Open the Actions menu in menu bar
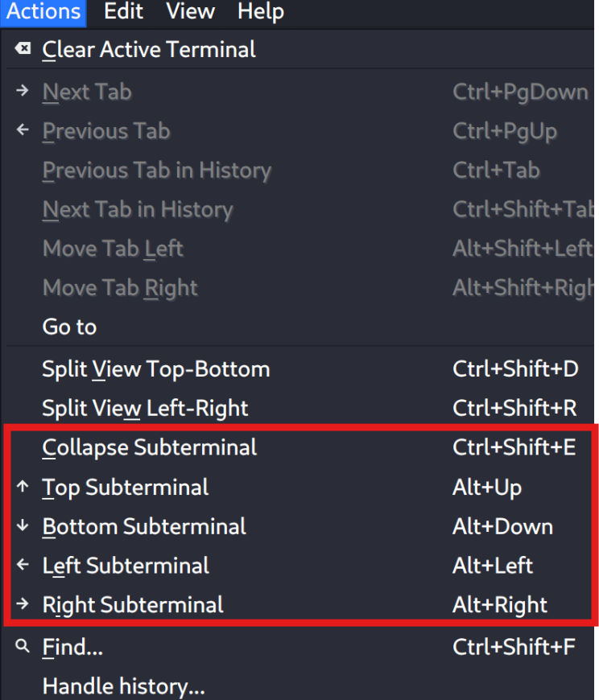Viewport: 599px width, 700px height. point(43,11)
